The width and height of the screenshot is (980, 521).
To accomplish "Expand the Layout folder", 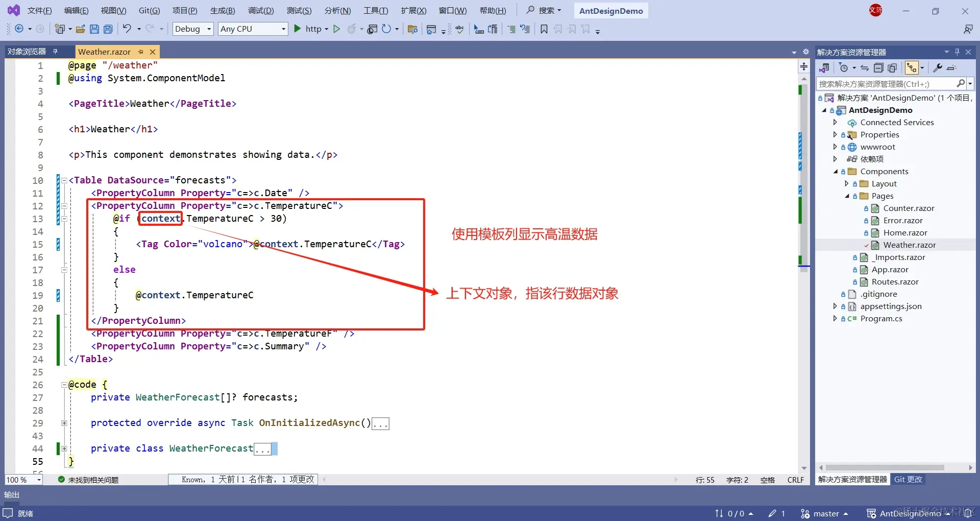I will pyautogui.click(x=847, y=184).
